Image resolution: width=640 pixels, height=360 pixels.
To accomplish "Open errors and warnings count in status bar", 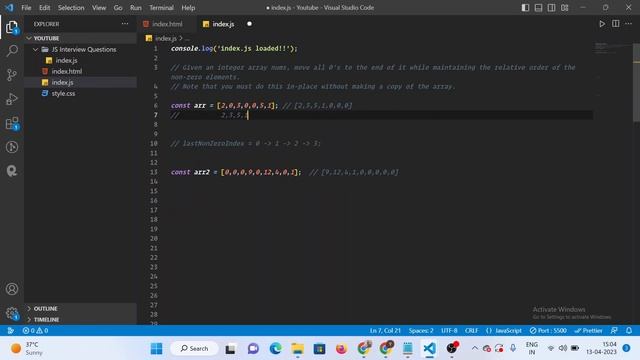I will [x=35, y=330].
